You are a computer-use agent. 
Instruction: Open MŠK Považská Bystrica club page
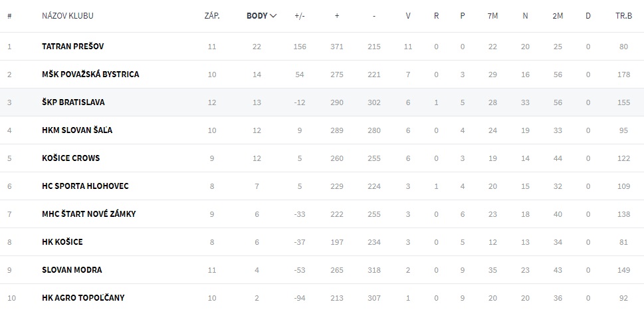(x=90, y=75)
